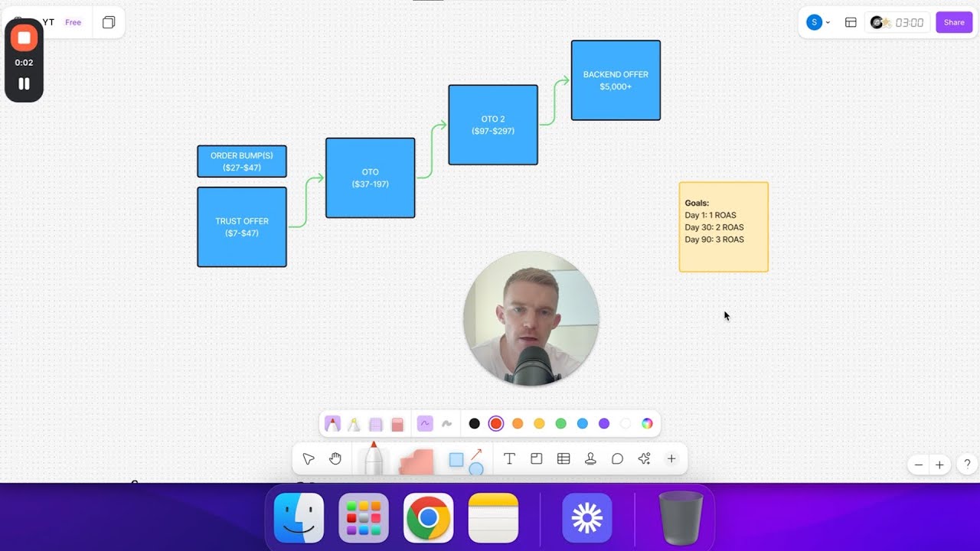
Task: Insert a table with the table tool
Action: click(x=563, y=459)
